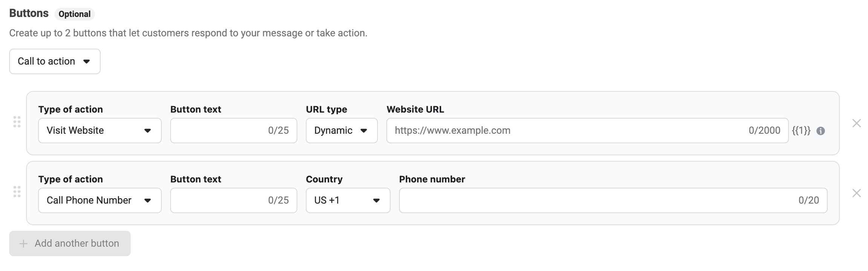Click the Optional badge next to Buttons

(75, 14)
